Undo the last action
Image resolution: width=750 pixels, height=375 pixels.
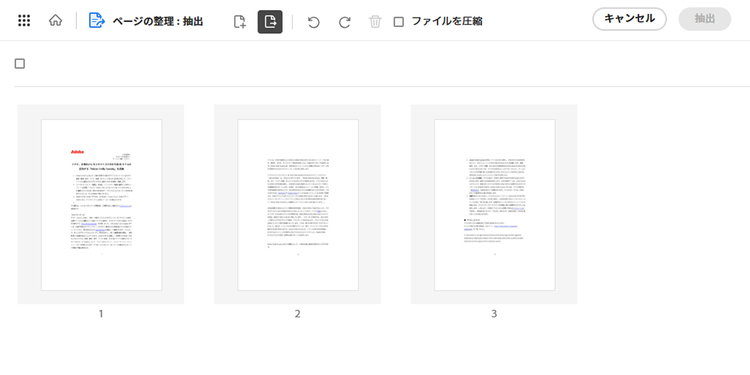(313, 22)
